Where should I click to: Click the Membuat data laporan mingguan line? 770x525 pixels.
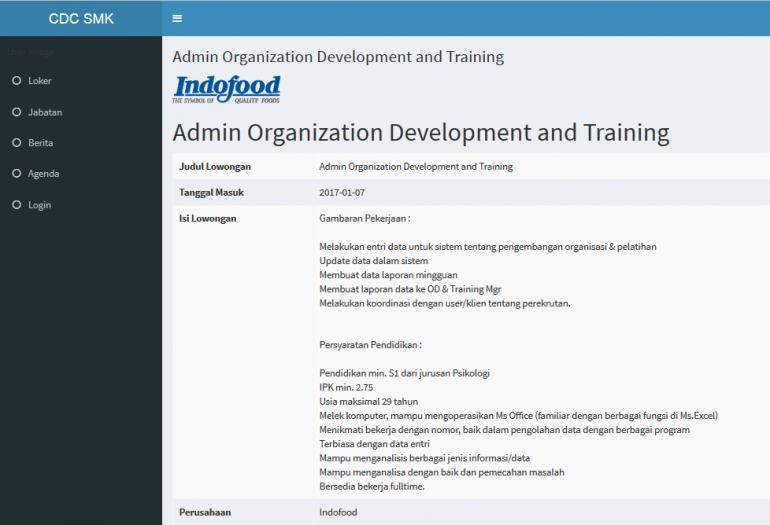coord(388,275)
